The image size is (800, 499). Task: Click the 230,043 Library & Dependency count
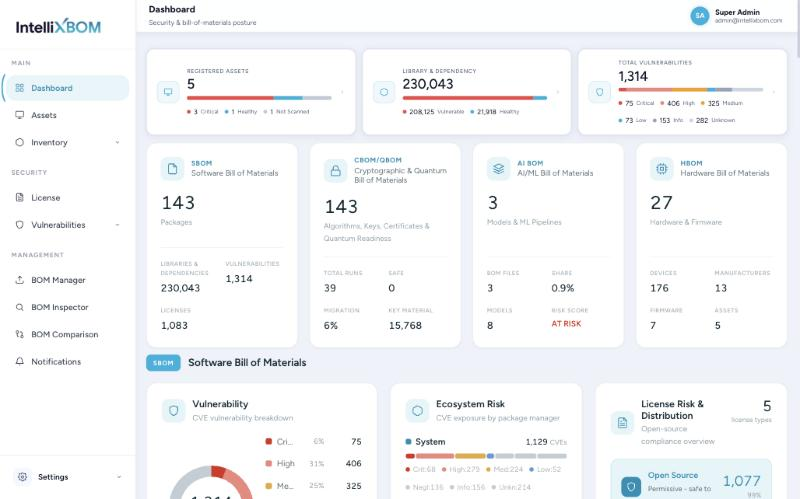428,84
